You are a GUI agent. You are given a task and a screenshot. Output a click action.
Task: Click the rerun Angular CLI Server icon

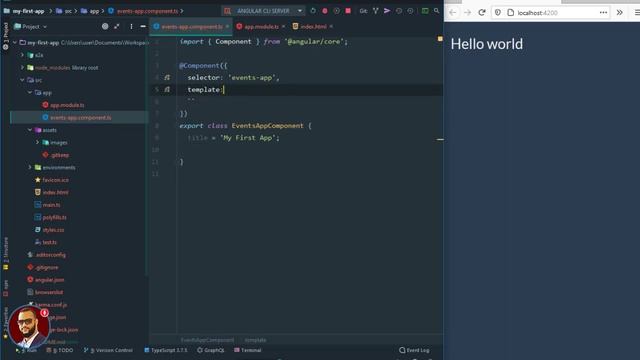click(313, 11)
